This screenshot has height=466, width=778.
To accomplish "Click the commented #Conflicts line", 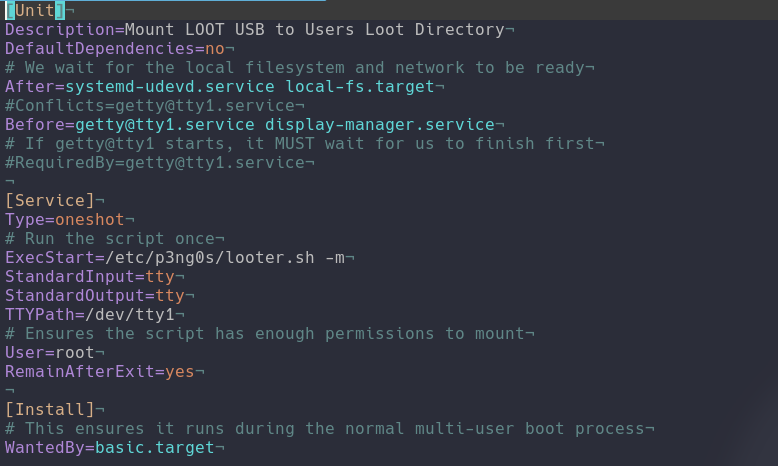I will [150, 106].
